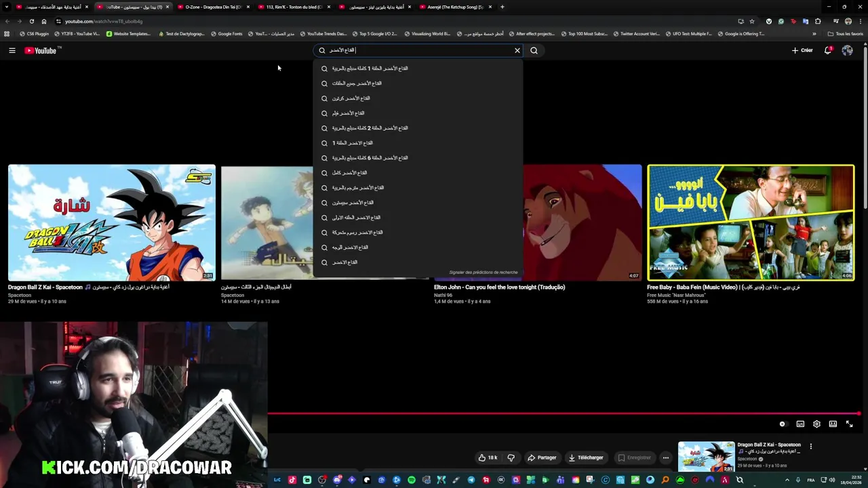The height and width of the screenshot is (488, 868).
Task: Open volume control in system tray
Action: [x=832, y=480]
